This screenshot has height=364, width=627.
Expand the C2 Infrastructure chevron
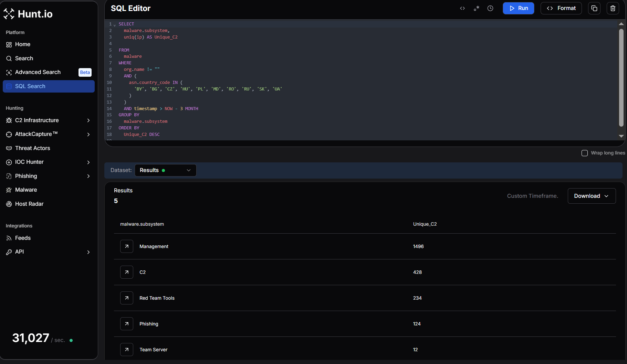coord(88,120)
